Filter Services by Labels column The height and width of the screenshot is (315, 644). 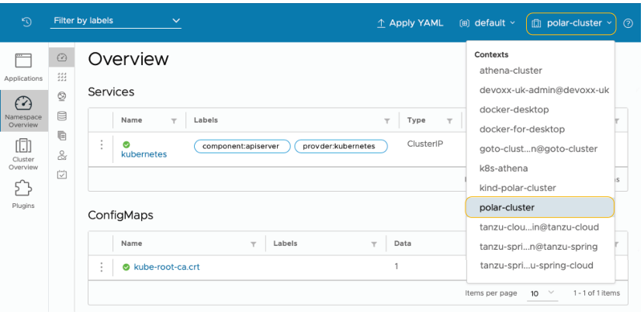(x=387, y=121)
